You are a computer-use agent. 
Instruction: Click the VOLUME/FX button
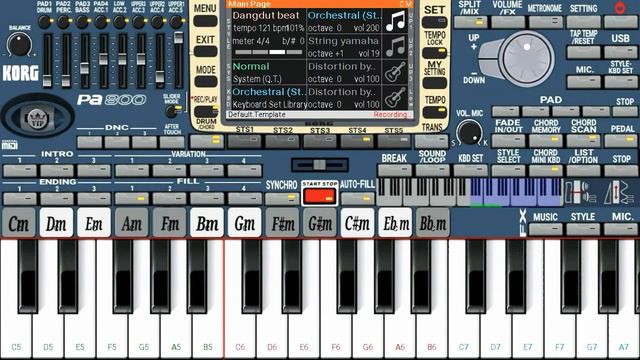508,22
